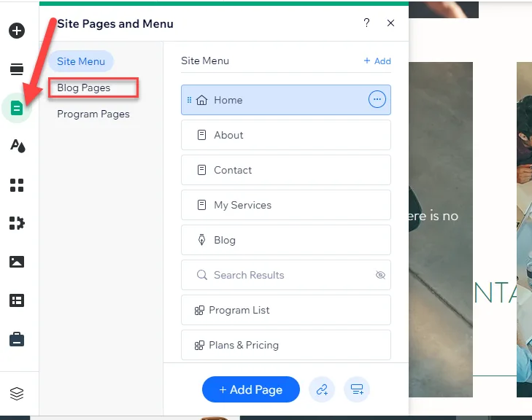Screen dimensions: 532x420
Task: Click the Site Pages and Menu title
Action: tap(115, 24)
